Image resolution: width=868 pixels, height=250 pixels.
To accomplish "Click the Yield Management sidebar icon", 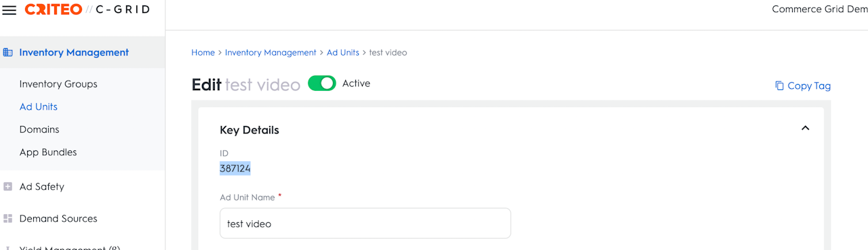I will tap(8, 248).
